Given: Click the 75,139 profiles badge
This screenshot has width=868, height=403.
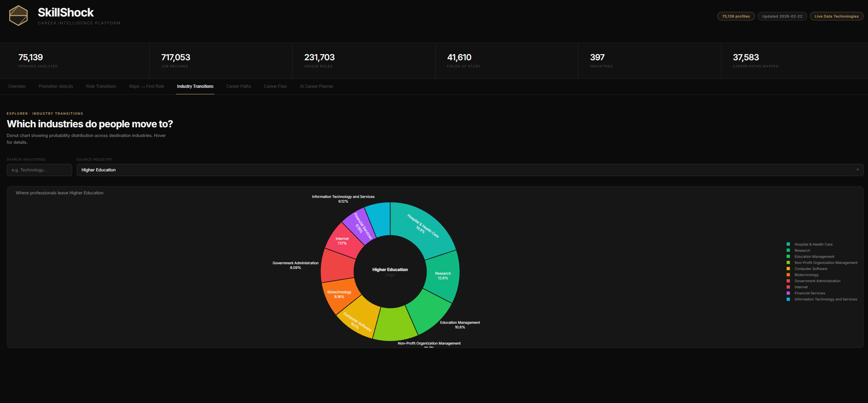Looking at the screenshot, I should (x=736, y=16).
